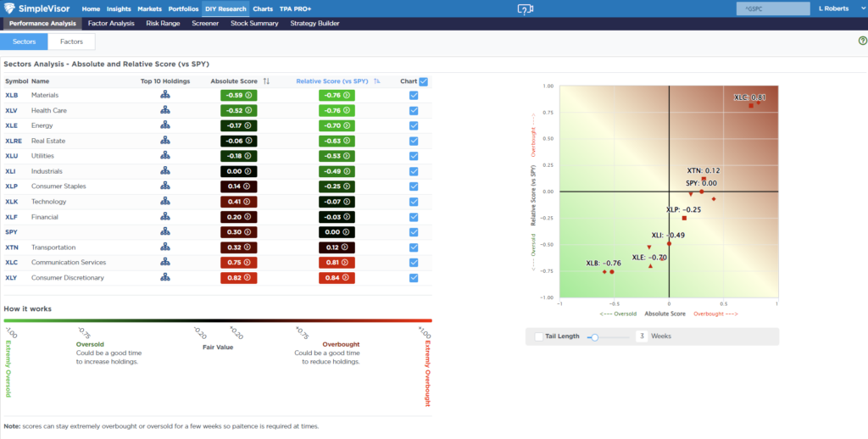Click the XLI symbol link
The height and width of the screenshot is (439, 868).
[x=10, y=171]
